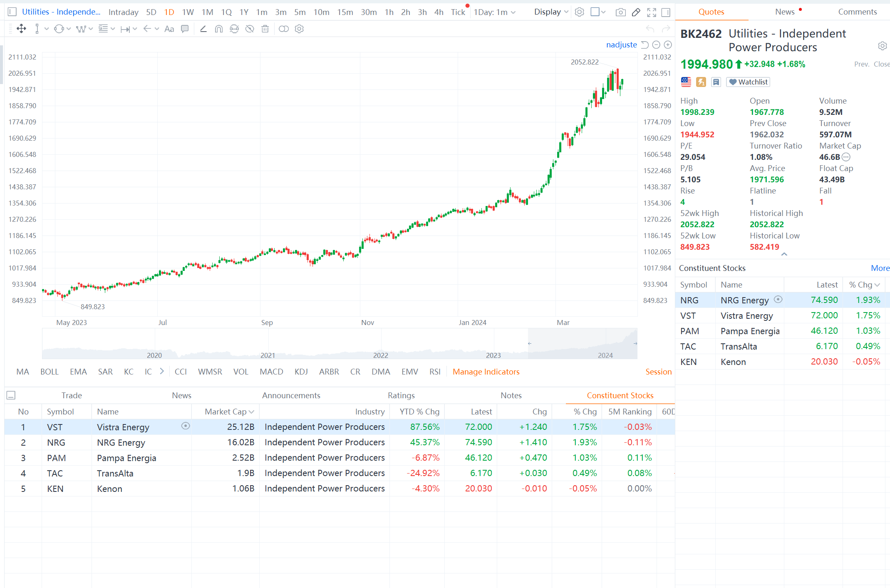This screenshot has height=588, width=890.
Task: Toggle the left sidebar panel icon
Action: [12, 12]
